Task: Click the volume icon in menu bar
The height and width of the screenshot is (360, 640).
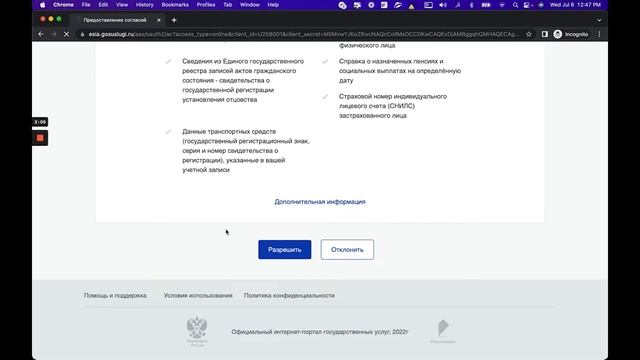Action: point(442,5)
